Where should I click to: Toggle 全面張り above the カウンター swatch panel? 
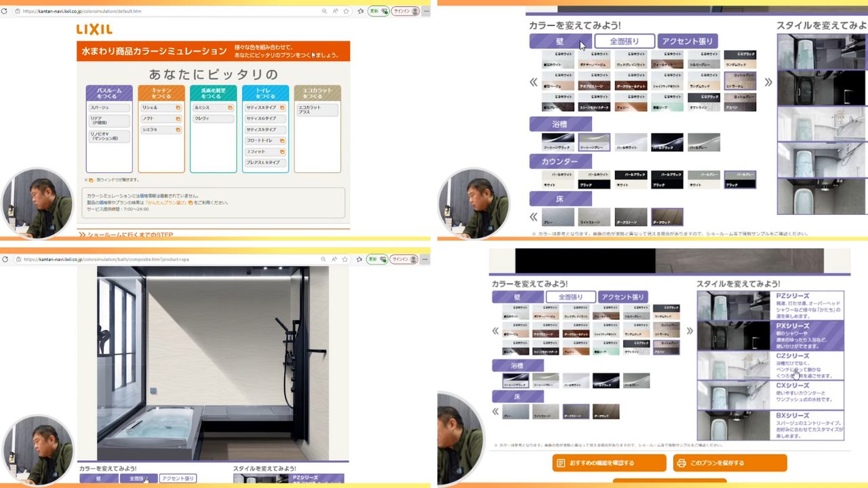coord(625,41)
